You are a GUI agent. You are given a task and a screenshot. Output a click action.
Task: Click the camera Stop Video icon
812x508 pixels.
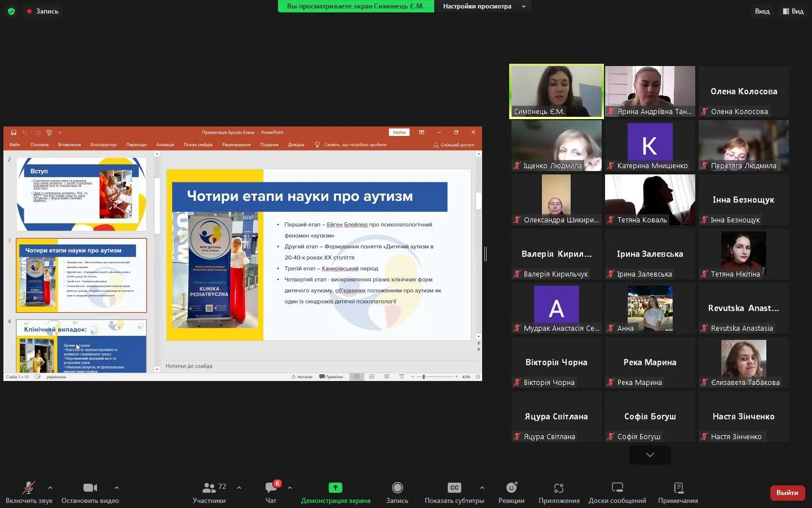(90, 488)
